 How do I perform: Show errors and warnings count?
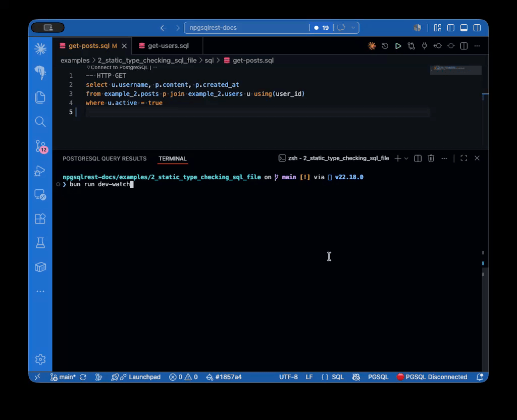pyautogui.click(x=183, y=377)
